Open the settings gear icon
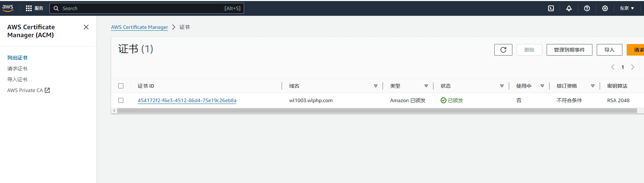Image resolution: width=644 pixels, height=183 pixels. coord(605,8)
